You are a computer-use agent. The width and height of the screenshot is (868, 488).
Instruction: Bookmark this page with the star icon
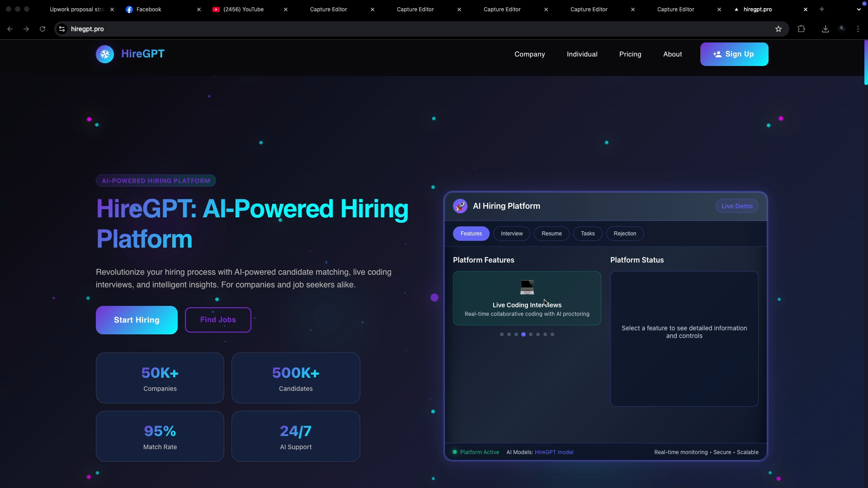(778, 29)
